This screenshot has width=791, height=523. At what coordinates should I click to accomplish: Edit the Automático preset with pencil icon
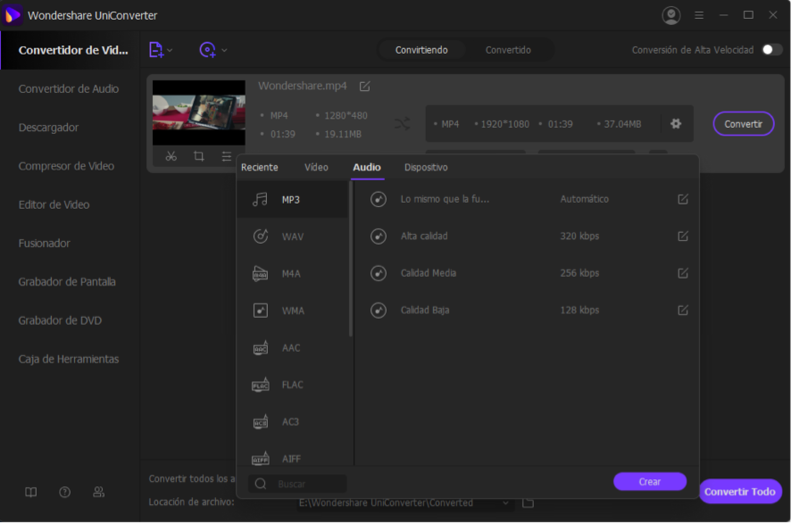pos(683,199)
